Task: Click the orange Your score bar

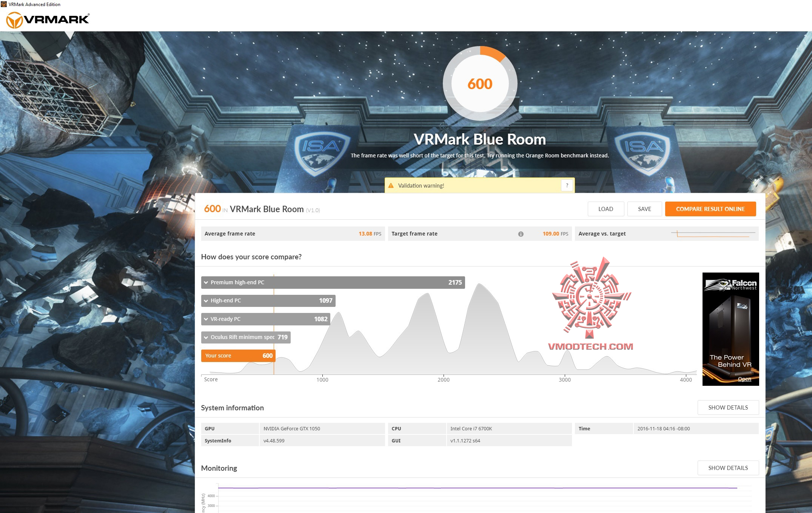Action: click(x=238, y=356)
